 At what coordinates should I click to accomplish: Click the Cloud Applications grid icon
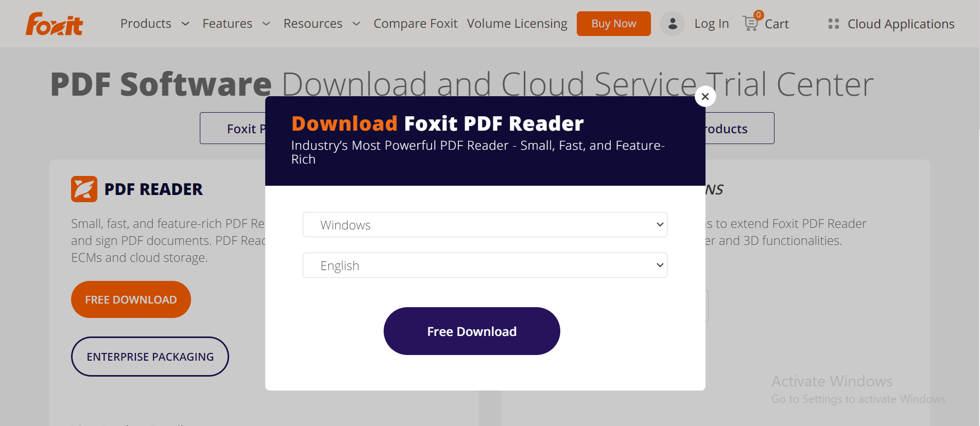coord(833,24)
